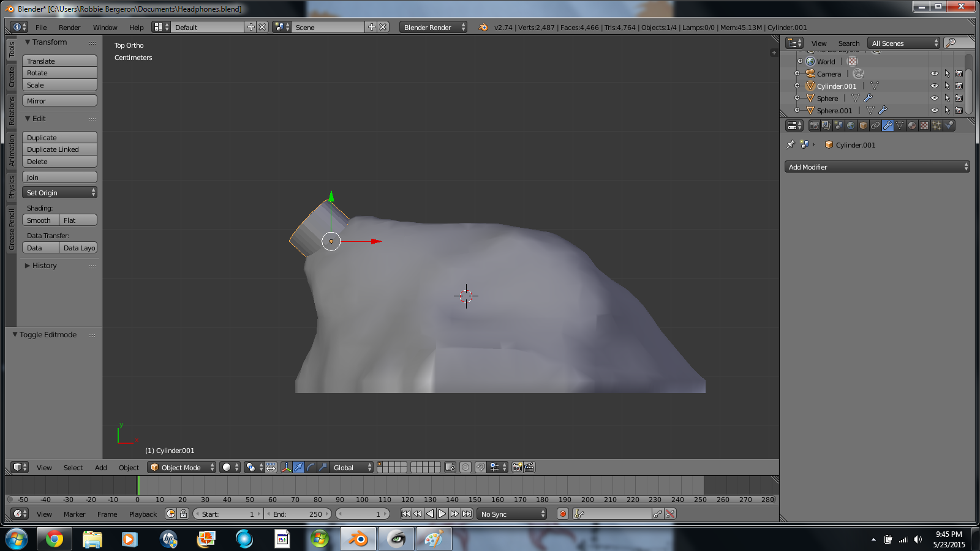Image resolution: width=980 pixels, height=551 pixels.
Task: Open the Set Origin dropdown
Action: [x=59, y=192]
